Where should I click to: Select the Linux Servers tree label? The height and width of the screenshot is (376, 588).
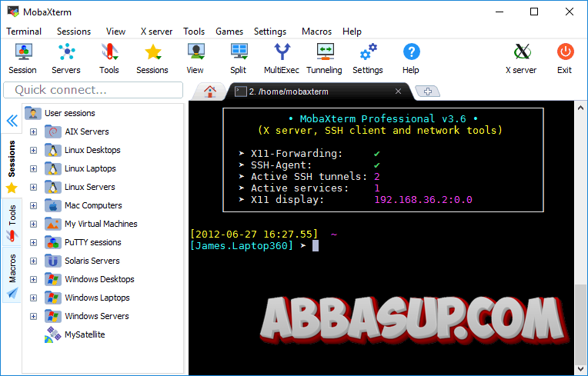(x=89, y=187)
